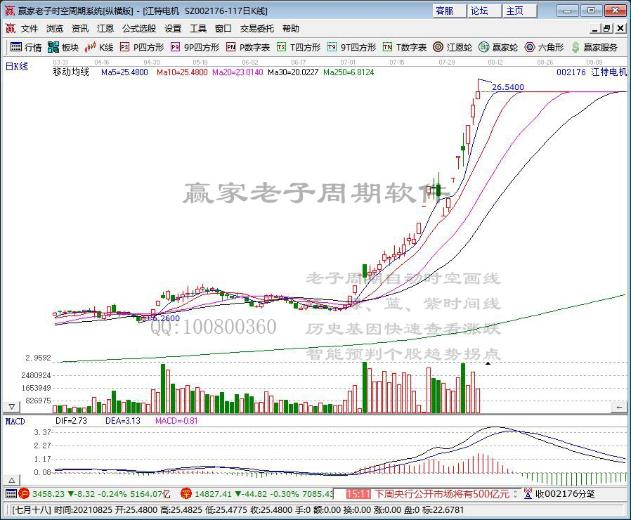This screenshot has width=631, height=520.
Task: Click the small scroll button right of volume
Action: coord(619,407)
